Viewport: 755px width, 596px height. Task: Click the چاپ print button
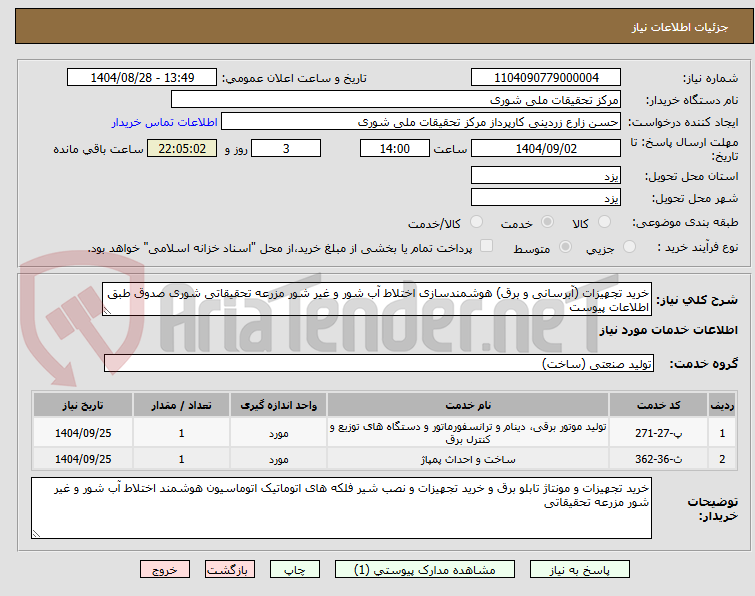click(x=295, y=570)
